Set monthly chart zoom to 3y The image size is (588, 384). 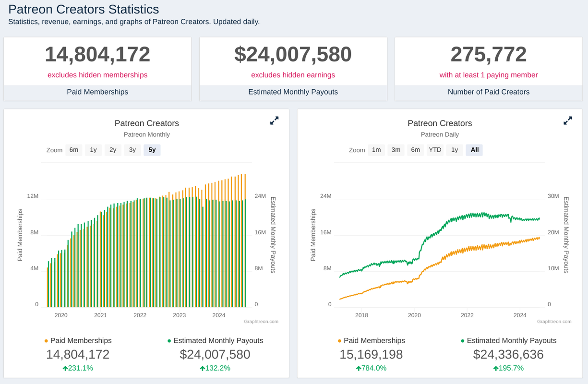click(132, 150)
